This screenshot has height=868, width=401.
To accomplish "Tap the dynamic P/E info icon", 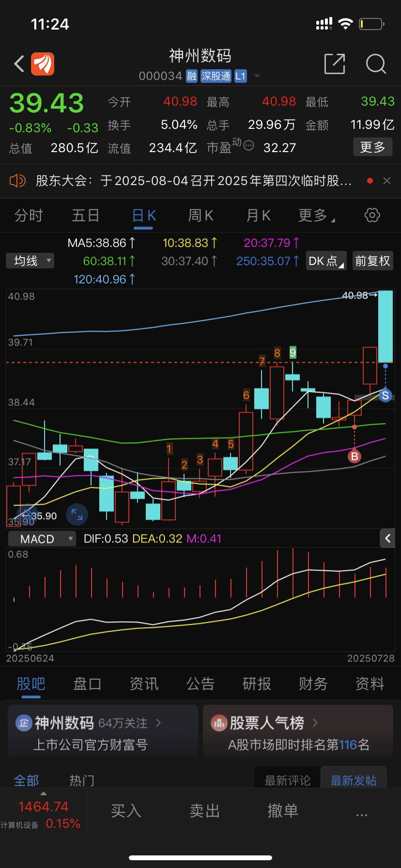I will coord(248,145).
